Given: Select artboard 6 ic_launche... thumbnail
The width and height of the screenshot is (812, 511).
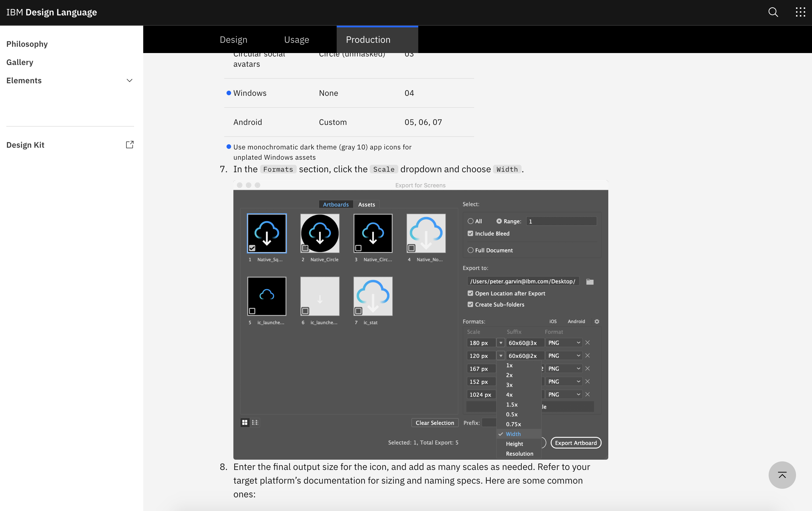Looking at the screenshot, I should click(320, 296).
